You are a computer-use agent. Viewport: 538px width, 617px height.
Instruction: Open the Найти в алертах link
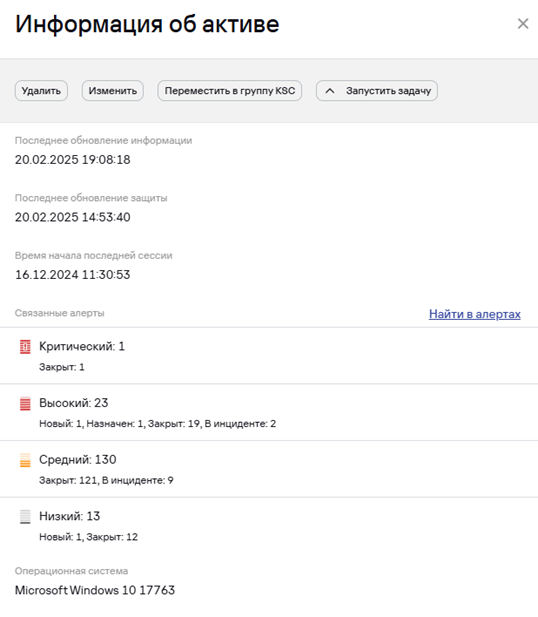pos(475,314)
